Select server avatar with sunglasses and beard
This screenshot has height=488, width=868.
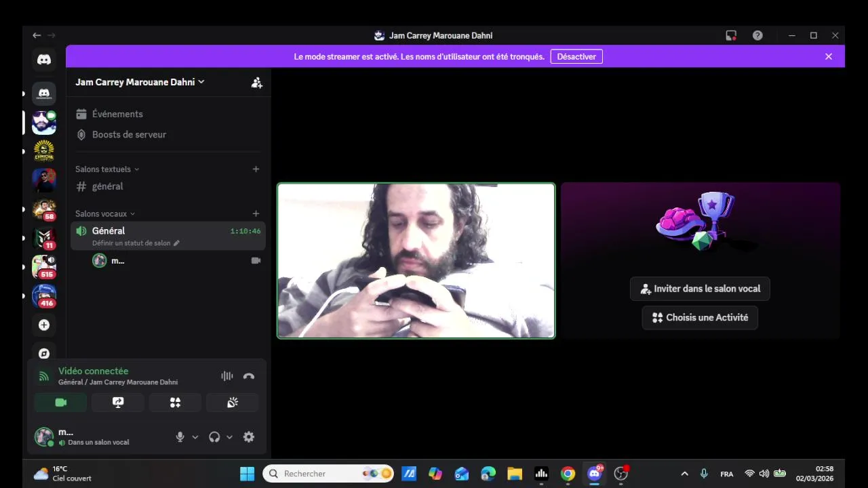(44, 123)
